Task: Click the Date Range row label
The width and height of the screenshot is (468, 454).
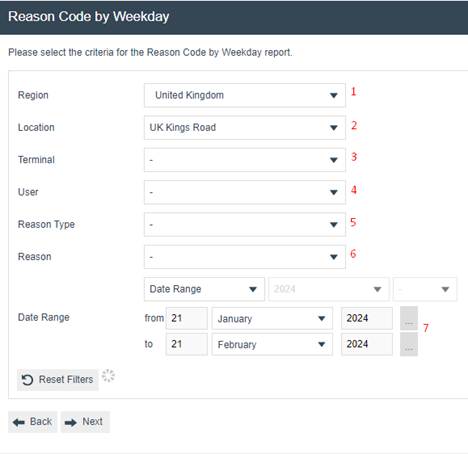Action: tap(44, 317)
